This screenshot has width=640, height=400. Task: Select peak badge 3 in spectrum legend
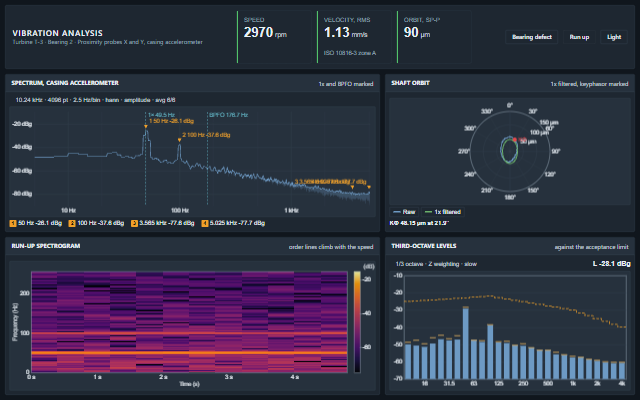pos(134,223)
